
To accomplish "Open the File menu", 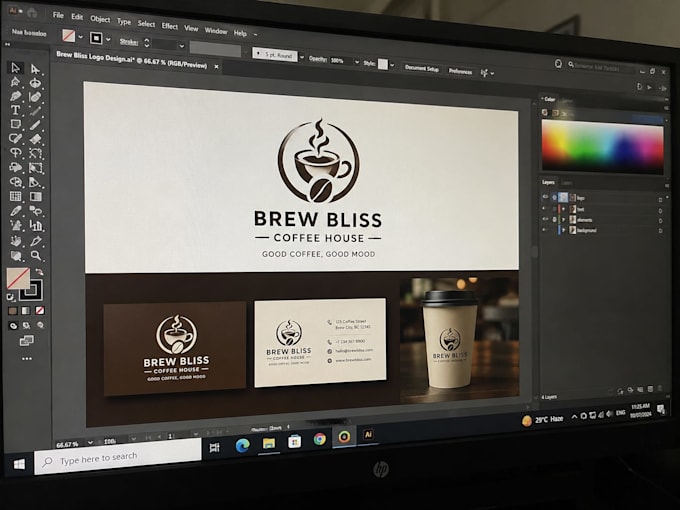I will (x=58, y=15).
